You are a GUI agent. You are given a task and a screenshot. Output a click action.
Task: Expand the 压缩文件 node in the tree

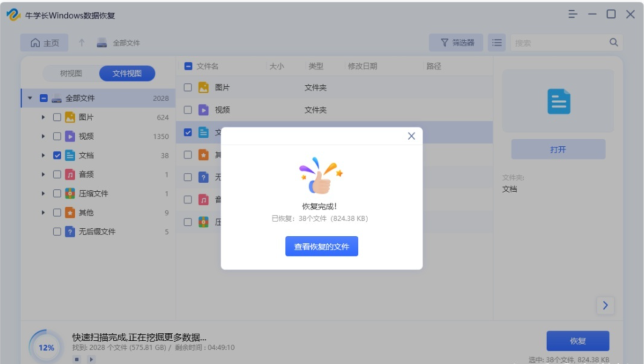[43, 194]
